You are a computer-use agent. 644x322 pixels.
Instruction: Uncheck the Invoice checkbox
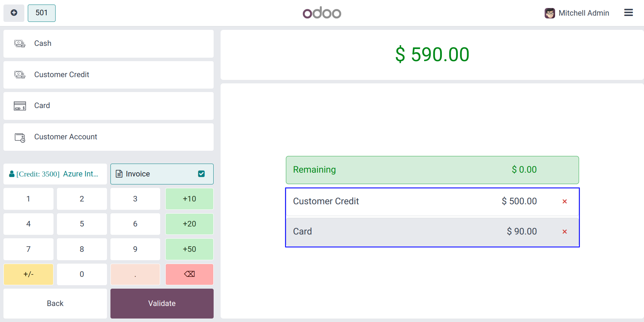pyautogui.click(x=201, y=174)
